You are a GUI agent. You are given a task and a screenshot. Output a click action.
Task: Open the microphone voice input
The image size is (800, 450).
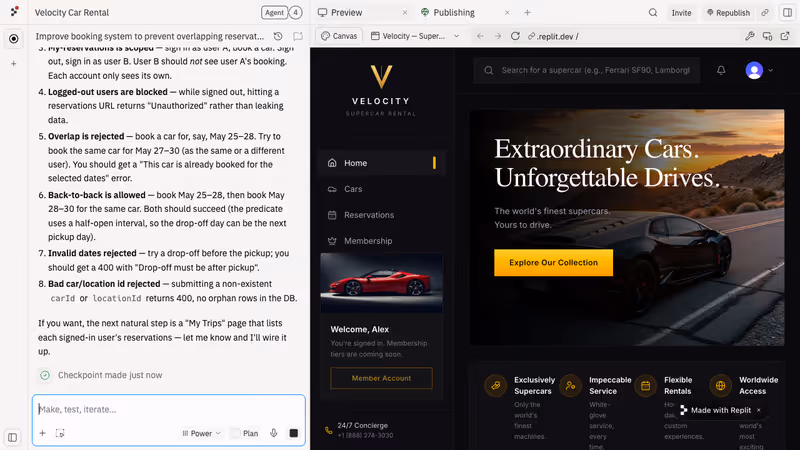(273, 433)
